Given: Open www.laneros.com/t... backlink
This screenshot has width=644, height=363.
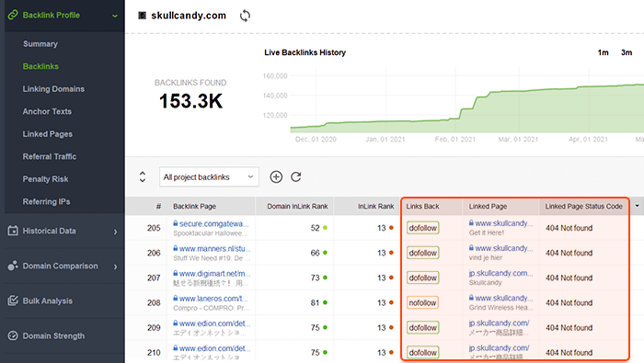Looking at the screenshot, I should coord(213,298).
